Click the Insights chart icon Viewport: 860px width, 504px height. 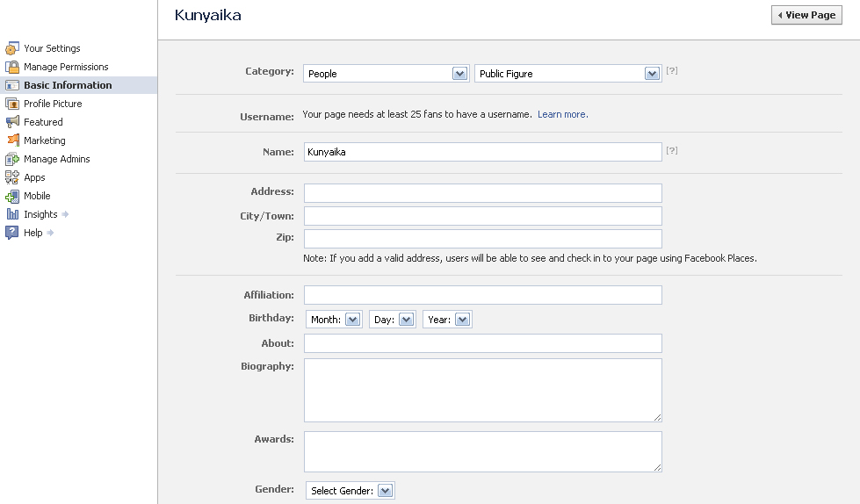coord(12,214)
